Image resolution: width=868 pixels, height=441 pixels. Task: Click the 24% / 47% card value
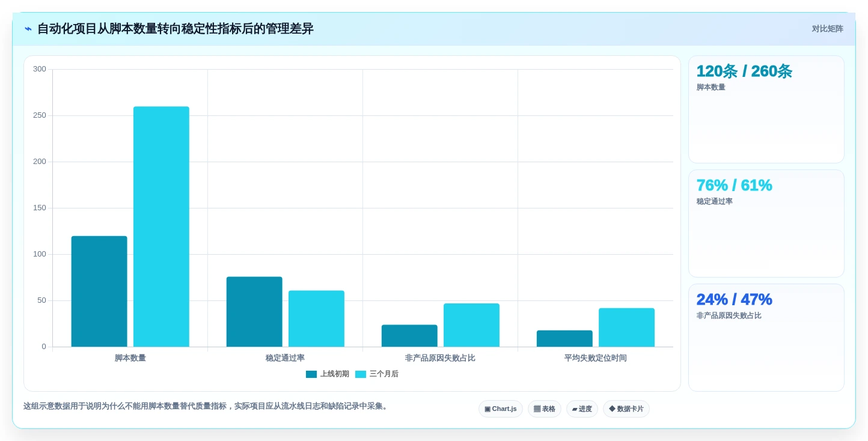pos(734,300)
